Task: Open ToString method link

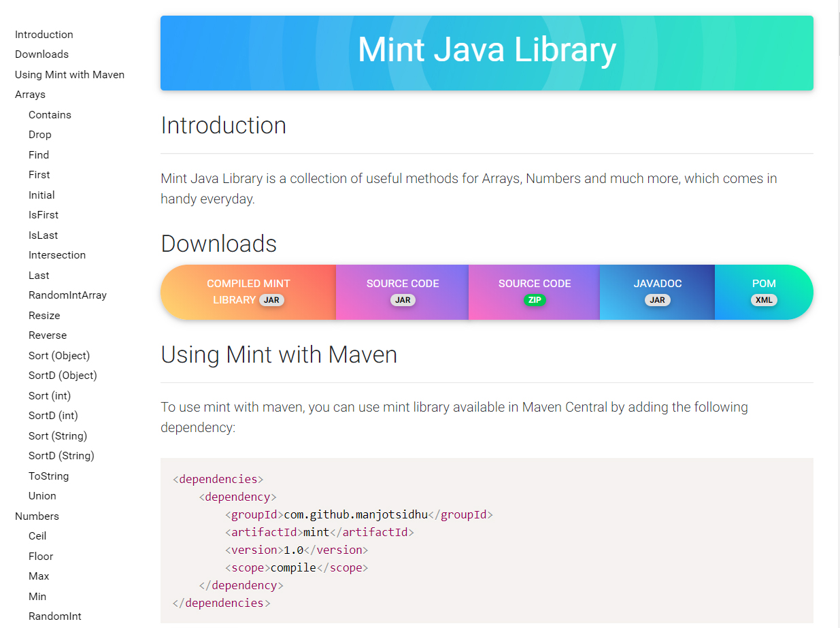Action: click(x=48, y=476)
